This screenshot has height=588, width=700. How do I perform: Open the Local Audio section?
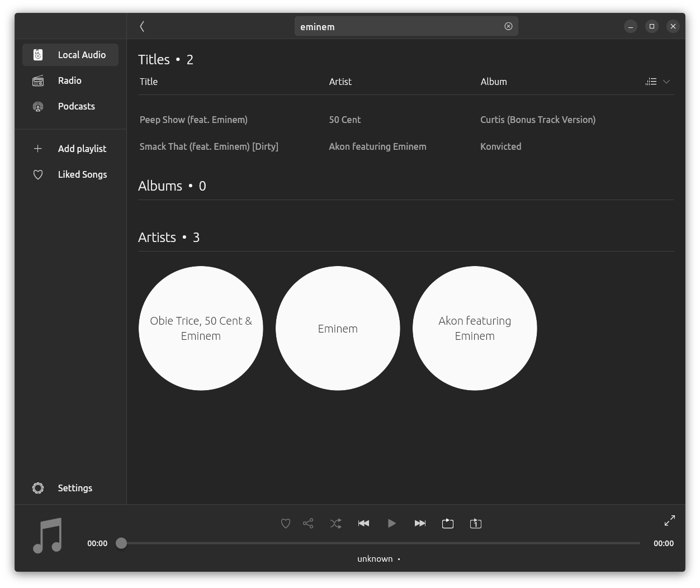click(x=70, y=54)
